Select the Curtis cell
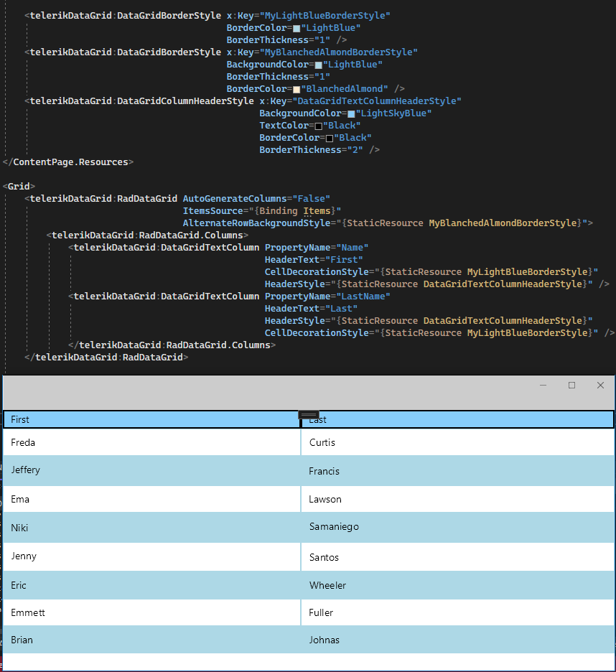Viewport: 616px width, 672px height. coord(457,442)
